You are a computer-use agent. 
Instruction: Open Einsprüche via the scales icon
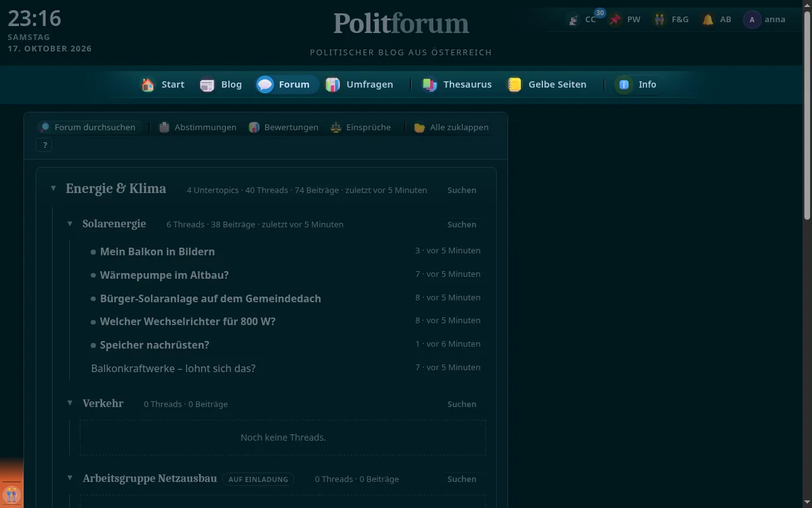tap(336, 127)
